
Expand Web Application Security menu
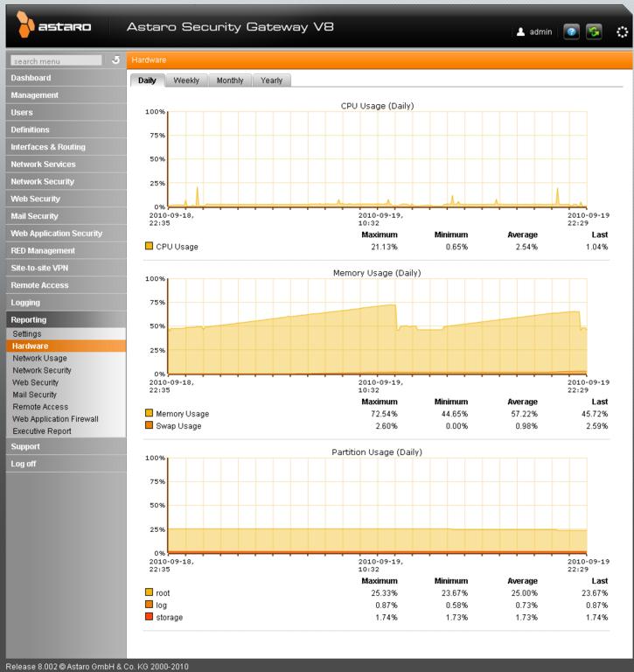click(66, 234)
